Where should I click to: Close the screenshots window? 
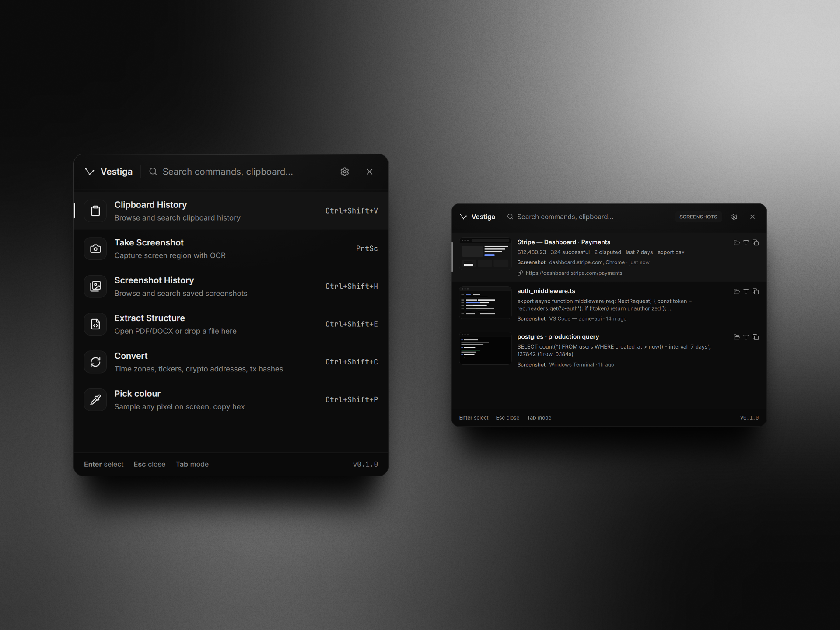(x=752, y=217)
